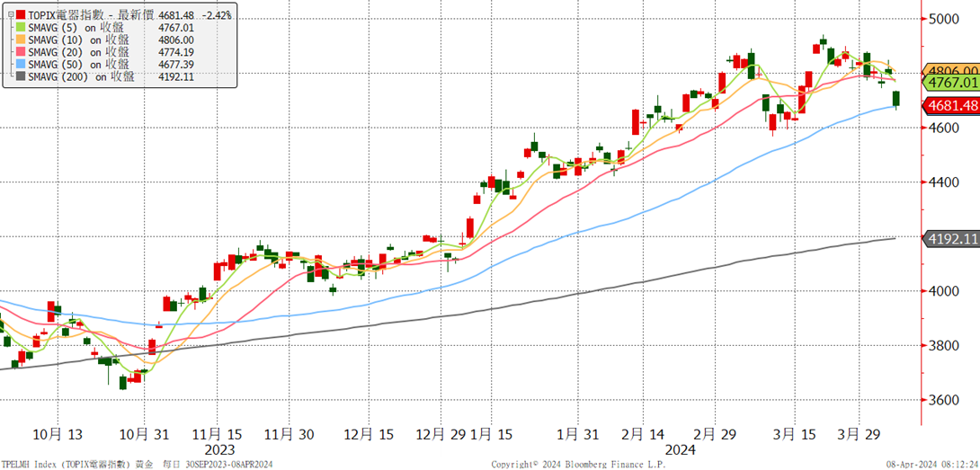Click the '3月 29' date axis label

pos(858,436)
